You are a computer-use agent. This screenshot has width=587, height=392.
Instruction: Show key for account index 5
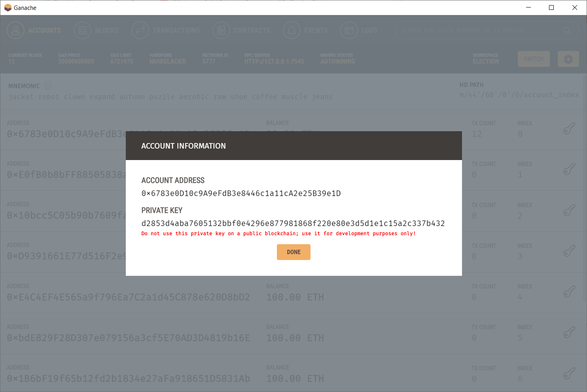[x=569, y=332]
